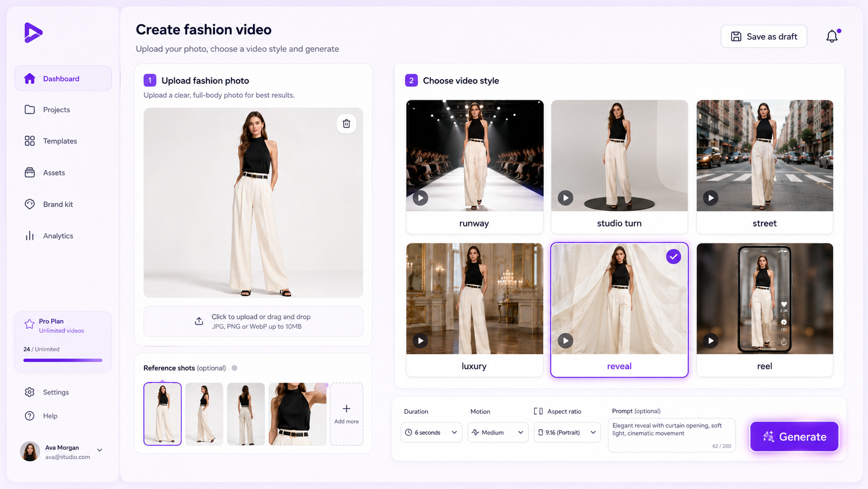Click the info dot beside Reference shots
The width and height of the screenshot is (868, 489).
tap(235, 368)
